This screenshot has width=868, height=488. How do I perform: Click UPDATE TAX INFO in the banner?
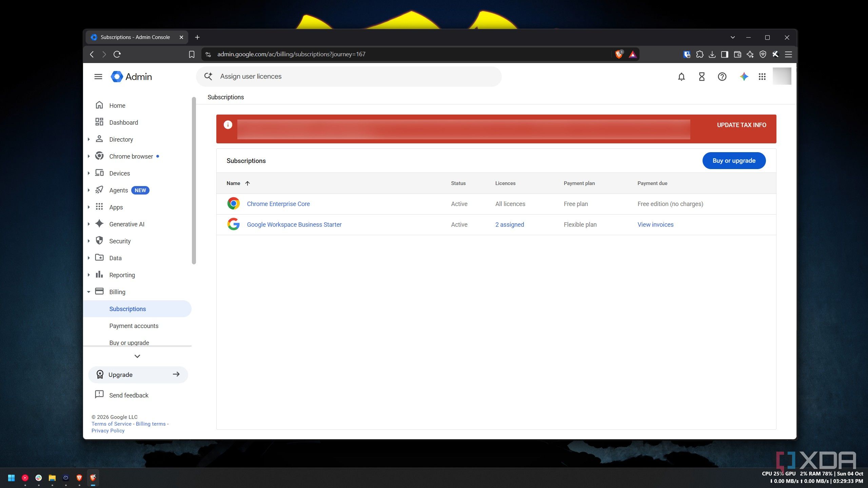(x=742, y=125)
